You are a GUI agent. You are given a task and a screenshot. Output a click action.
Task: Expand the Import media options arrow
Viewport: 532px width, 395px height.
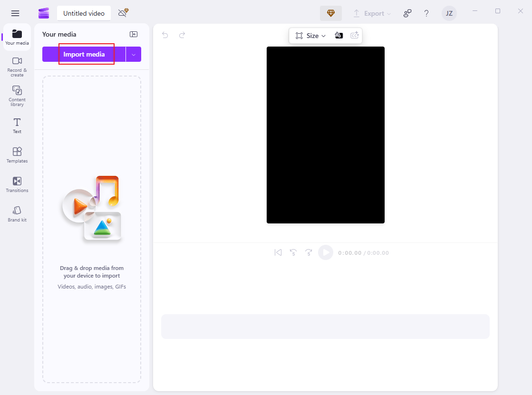click(x=134, y=54)
